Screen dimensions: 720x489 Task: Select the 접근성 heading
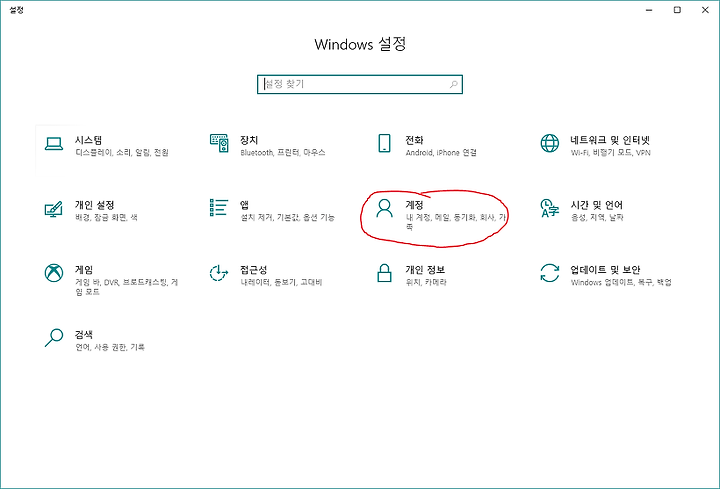pyautogui.click(x=253, y=270)
